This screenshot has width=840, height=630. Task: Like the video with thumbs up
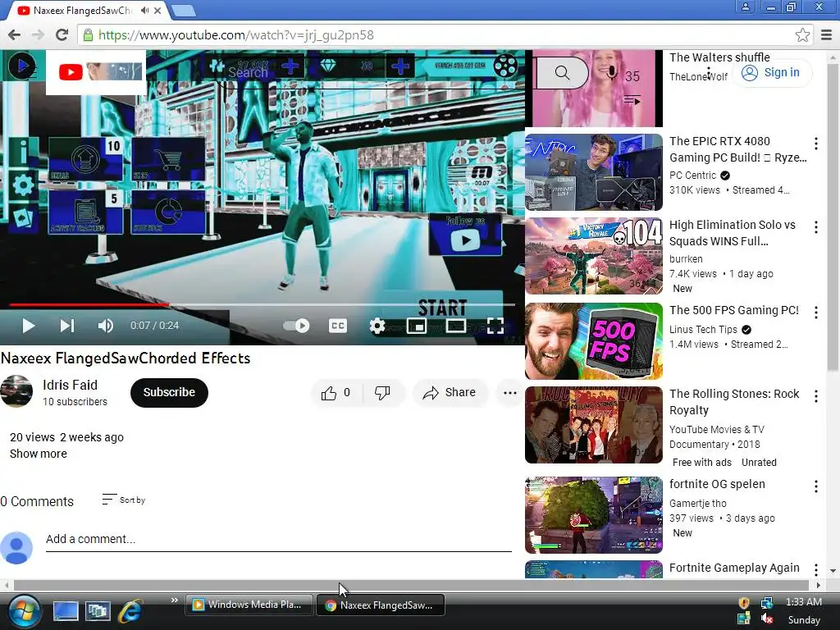pyautogui.click(x=336, y=393)
